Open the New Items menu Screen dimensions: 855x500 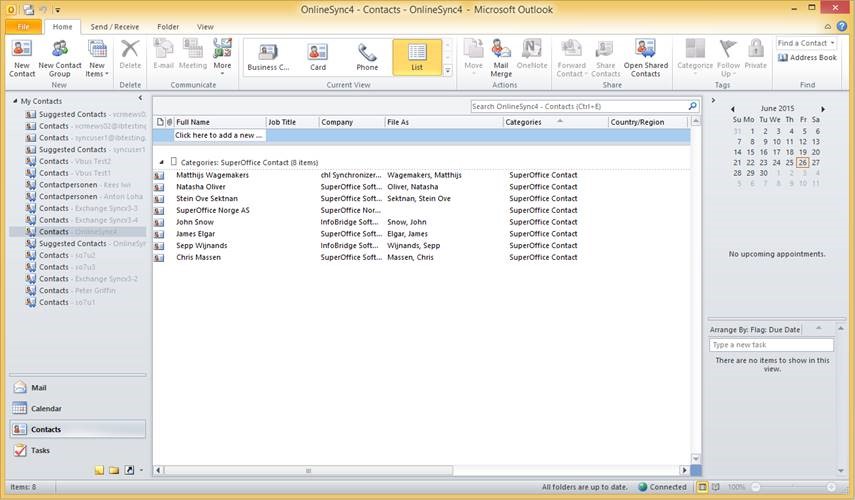97,58
